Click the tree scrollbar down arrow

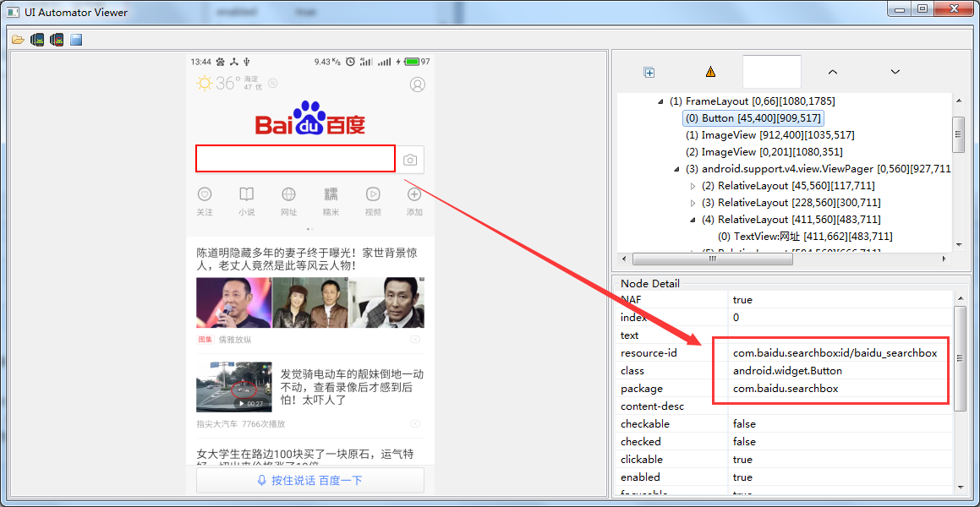point(957,244)
